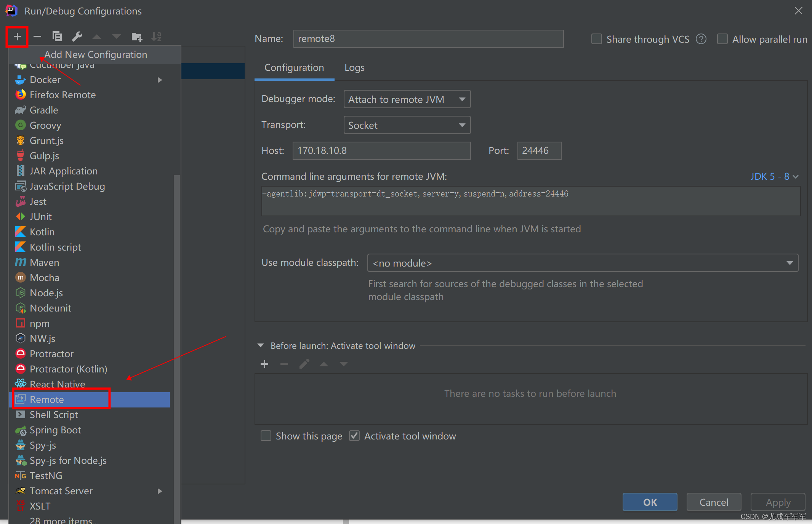Choose Nodeunit entry
This screenshot has width=812, height=524.
(x=89, y=308)
